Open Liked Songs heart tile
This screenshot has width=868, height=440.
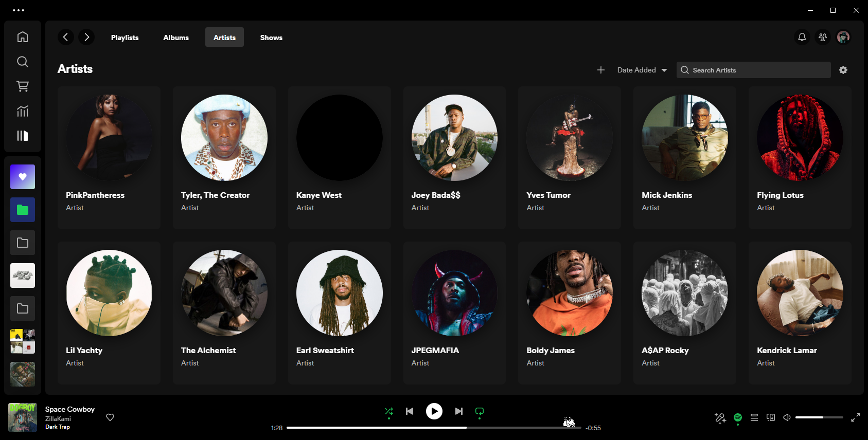tap(23, 177)
